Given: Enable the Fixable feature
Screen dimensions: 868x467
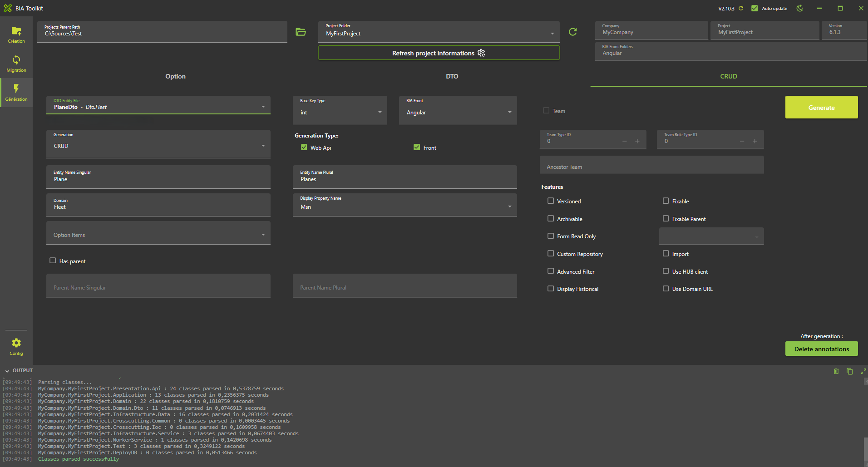Looking at the screenshot, I should click(x=666, y=201).
